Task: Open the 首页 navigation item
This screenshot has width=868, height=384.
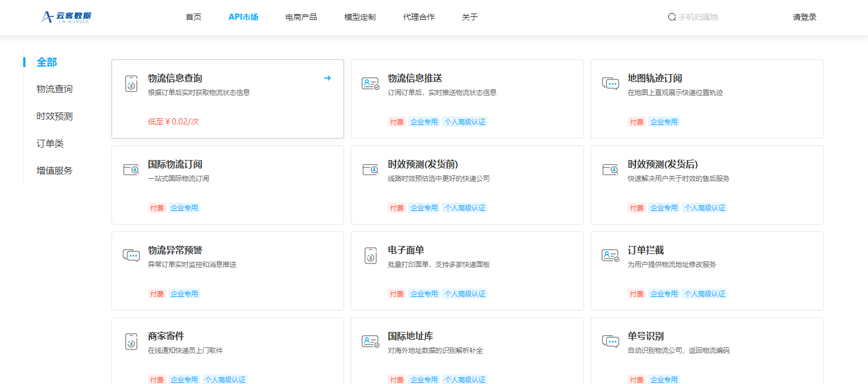Action: (194, 17)
